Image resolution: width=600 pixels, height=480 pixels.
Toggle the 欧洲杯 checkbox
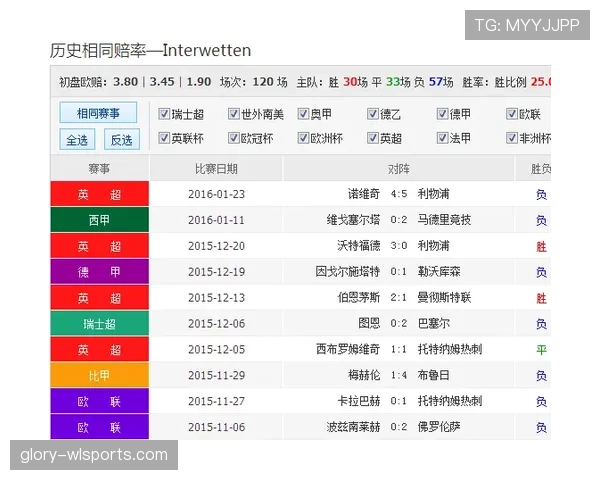[x=303, y=138]
